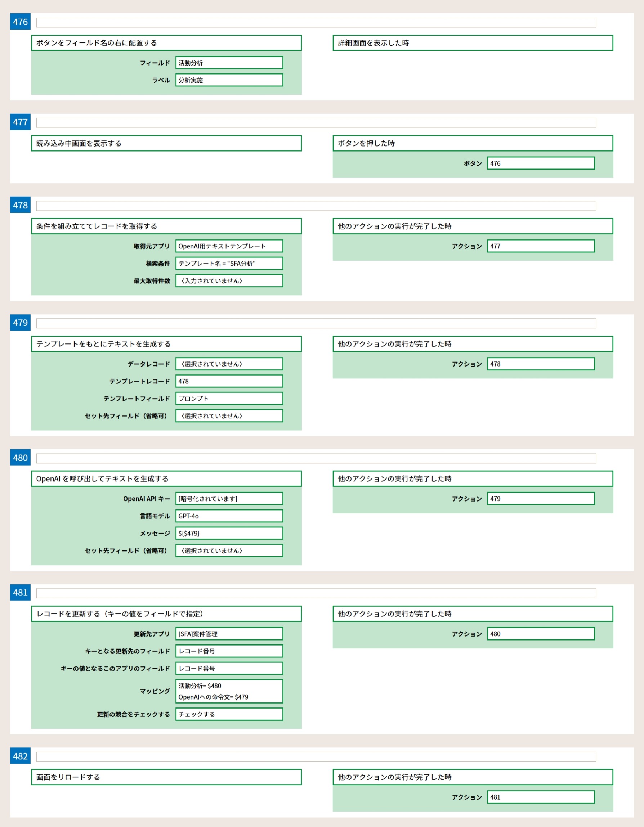Click the empty comment field of action 477
The image size is (644, 827).
pyautogui.click(x=316, y=123)
